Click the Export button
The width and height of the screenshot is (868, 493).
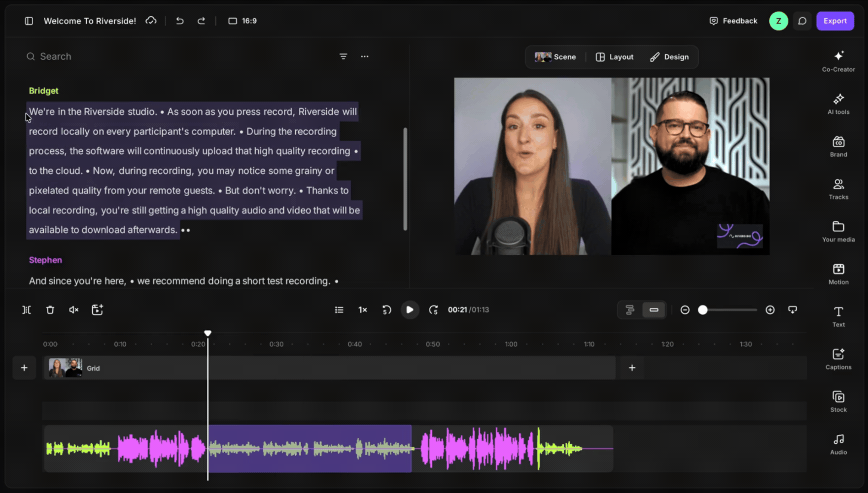click(835, 21)
